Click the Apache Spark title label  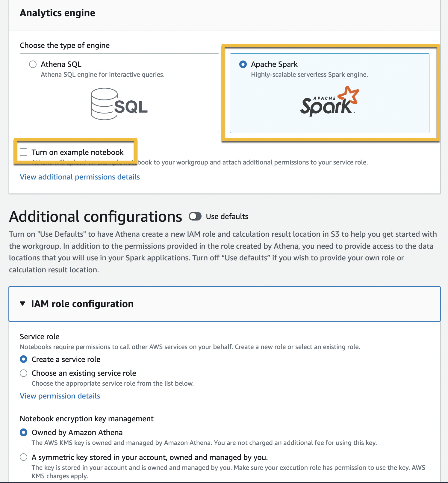coord(274,64)
